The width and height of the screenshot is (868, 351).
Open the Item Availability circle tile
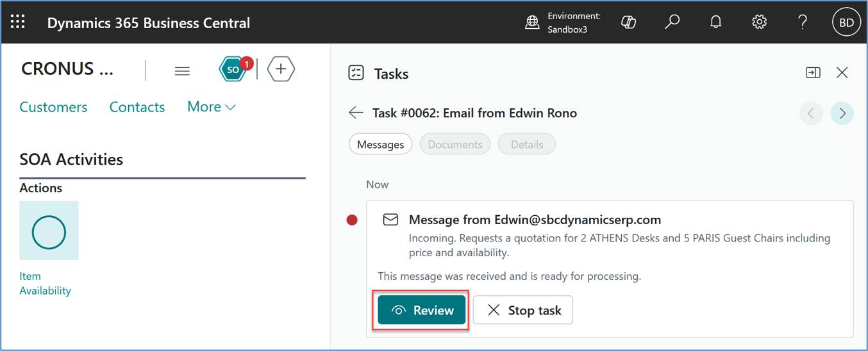pyautogui.click(x=49, y=231)
